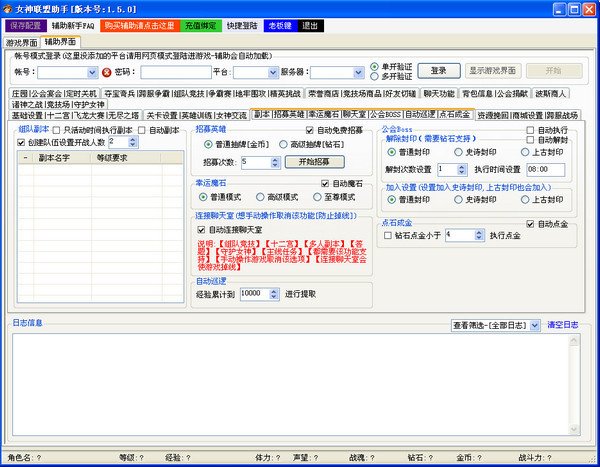
Task: Open the 平台 dropdown
Action: click(x=273, y=72)
